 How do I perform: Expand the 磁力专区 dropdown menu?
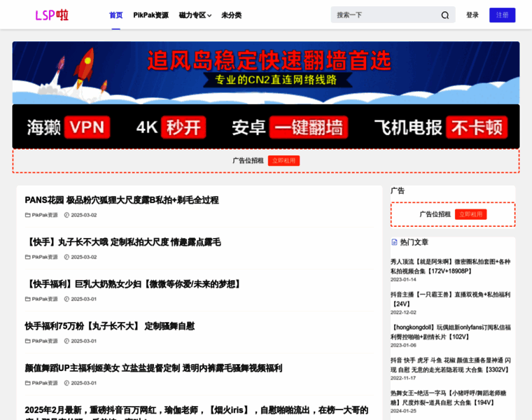[192, 15]
